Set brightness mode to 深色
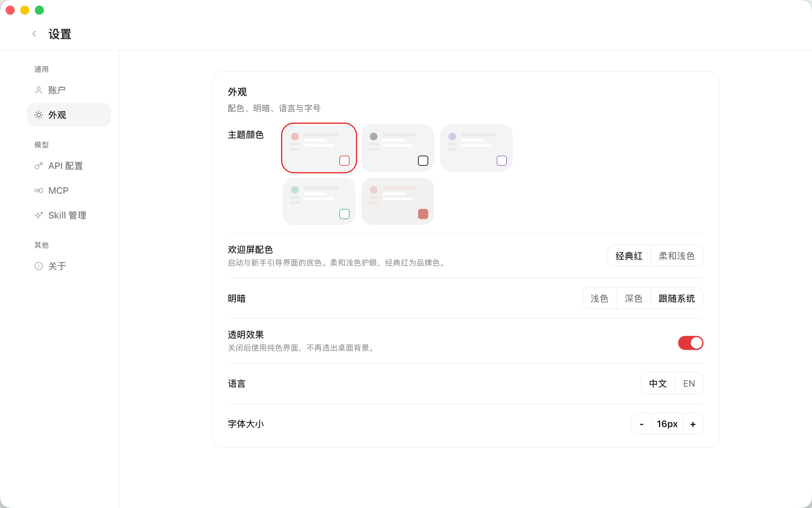This screenshot has width=812, height=508. coord(633,298)
